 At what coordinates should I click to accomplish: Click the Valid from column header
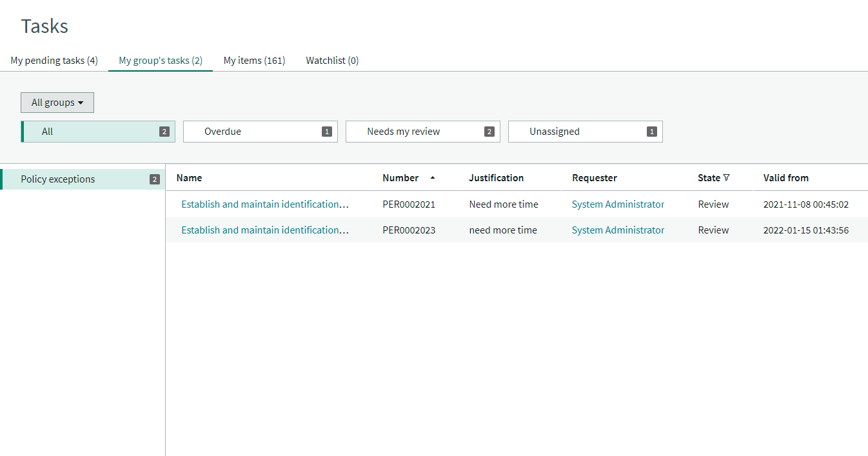(785, 177)
